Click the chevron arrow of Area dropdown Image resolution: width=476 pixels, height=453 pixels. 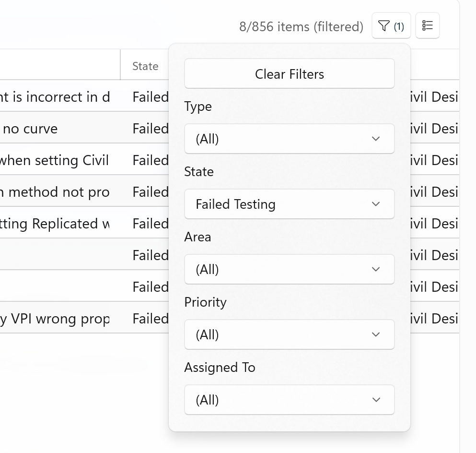(x=376, y=270)
